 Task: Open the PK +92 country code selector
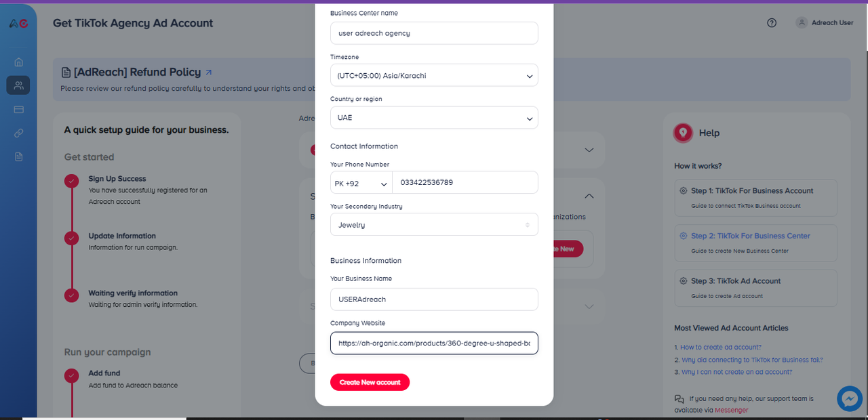tap(361, 183)
